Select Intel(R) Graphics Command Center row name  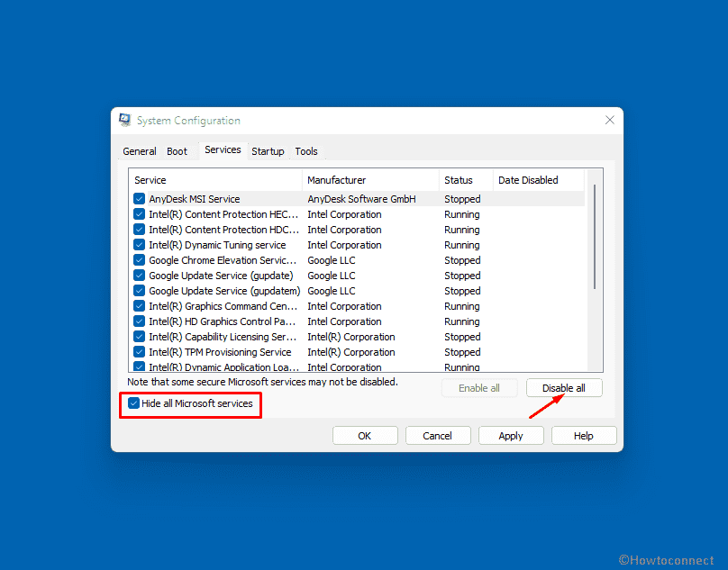tap(223, 306)
